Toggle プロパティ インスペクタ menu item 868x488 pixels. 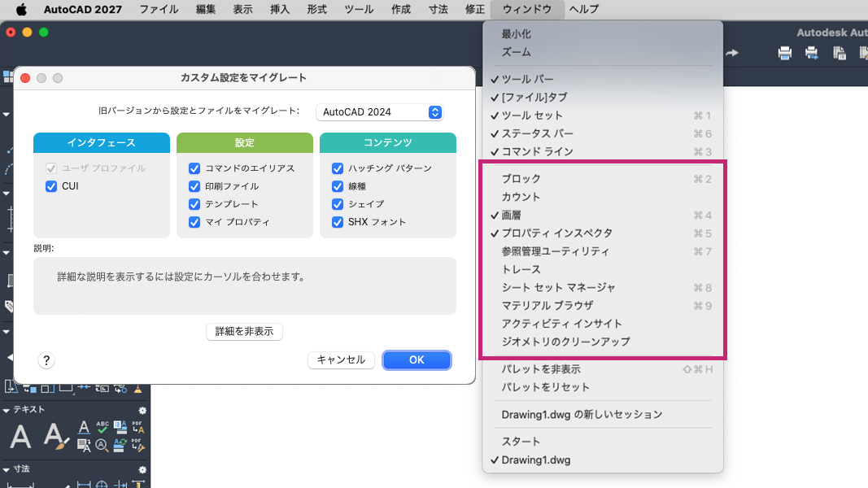pos(602,233)
